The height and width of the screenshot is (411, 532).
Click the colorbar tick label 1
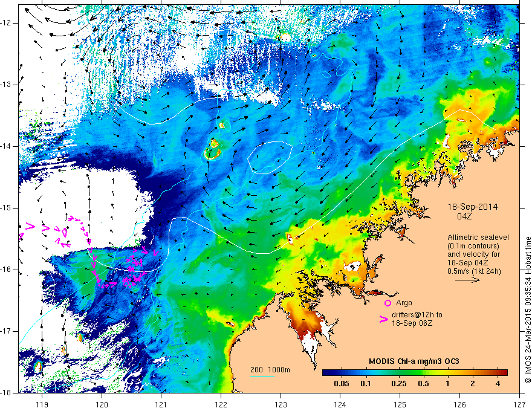click(x=448, y=384)
